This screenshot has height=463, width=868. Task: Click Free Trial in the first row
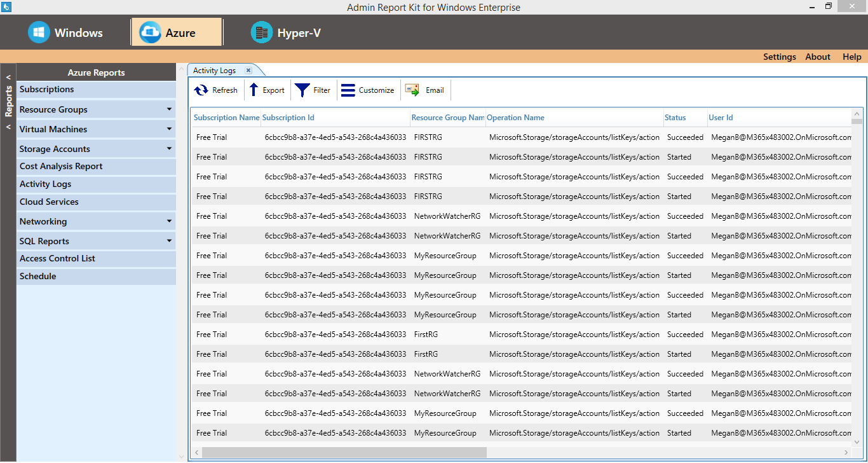[x=212, y=137]
